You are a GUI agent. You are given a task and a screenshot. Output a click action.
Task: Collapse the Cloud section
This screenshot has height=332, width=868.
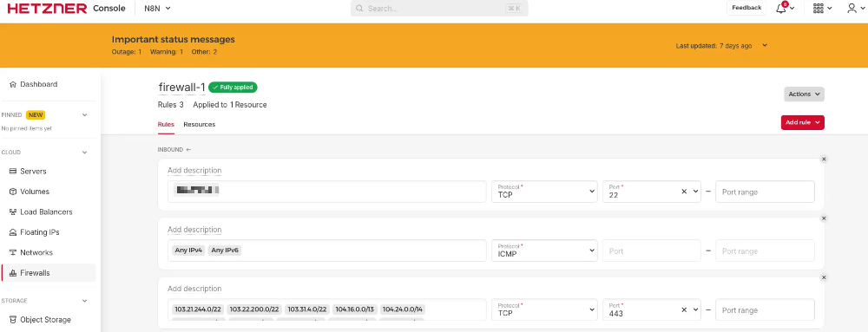(85, 152)
